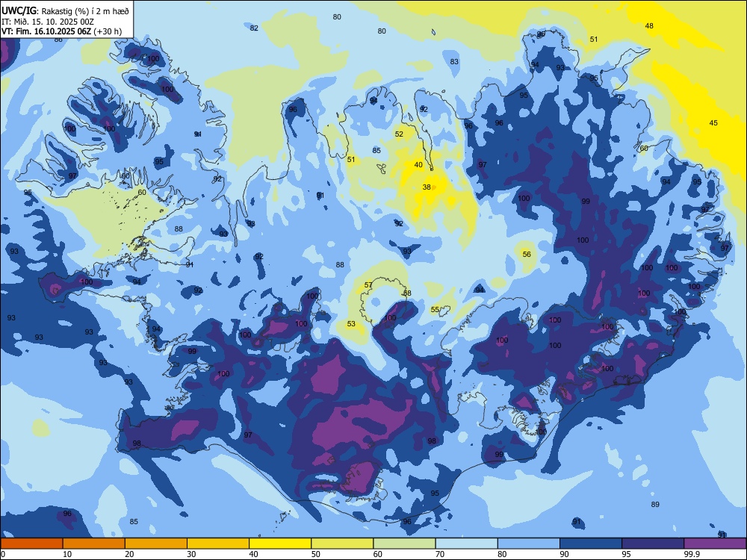Click the humidity value 38 on the map

coord(427,187)
